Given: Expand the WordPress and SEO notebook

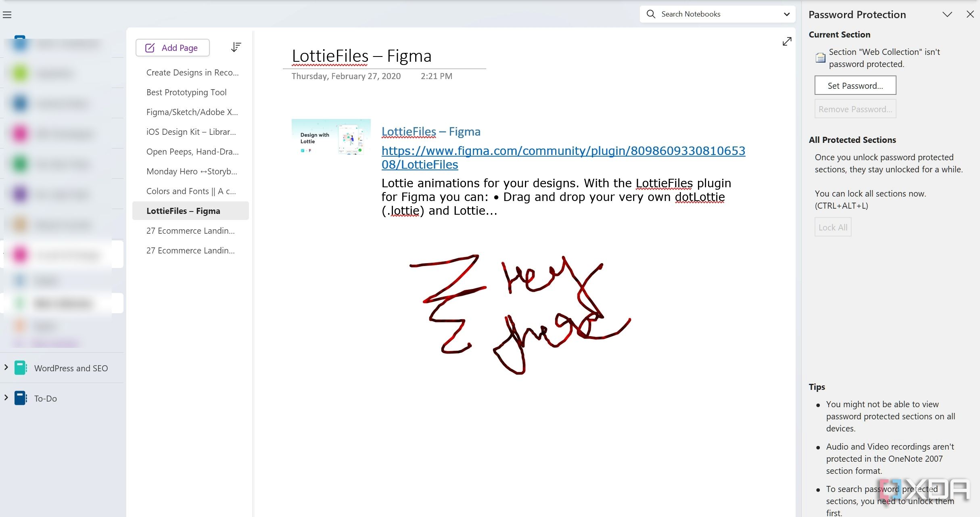Looking at the screenshot, I should coord(5,368).
